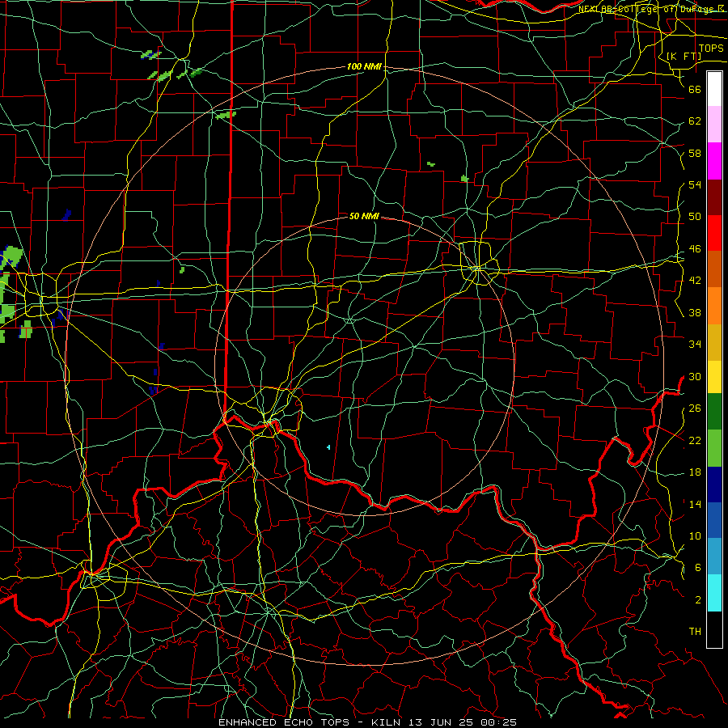Click the light green legend swatch
Screen dimensions: 728x728
714,448
